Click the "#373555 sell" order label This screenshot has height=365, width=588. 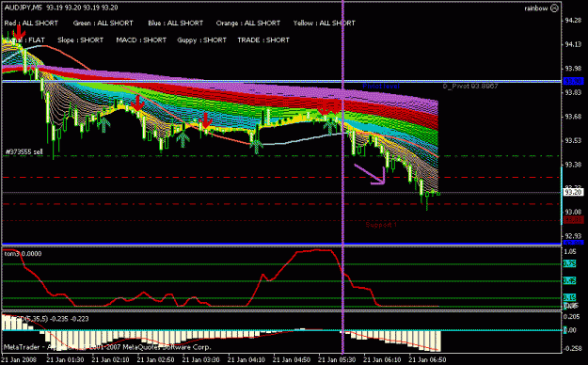24,152
